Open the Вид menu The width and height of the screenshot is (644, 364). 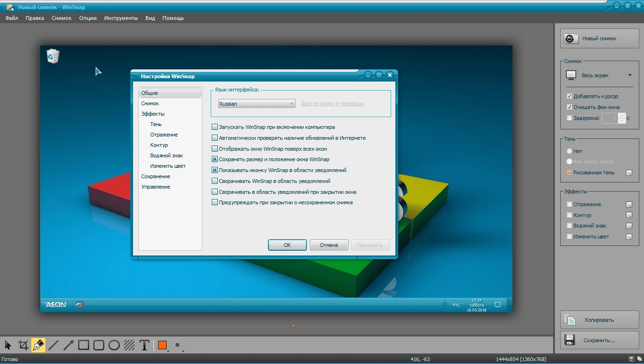pyautogui.click(x=150, y=18)
